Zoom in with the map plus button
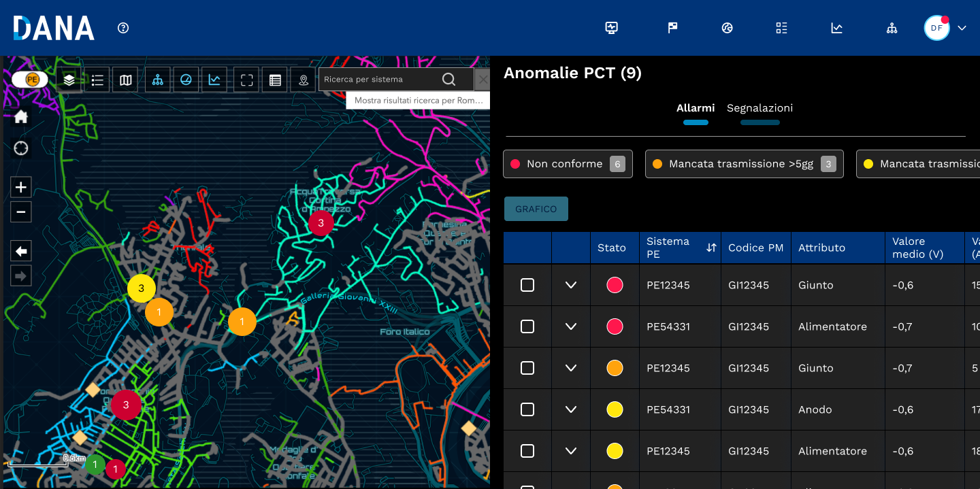 pos(21,187)
